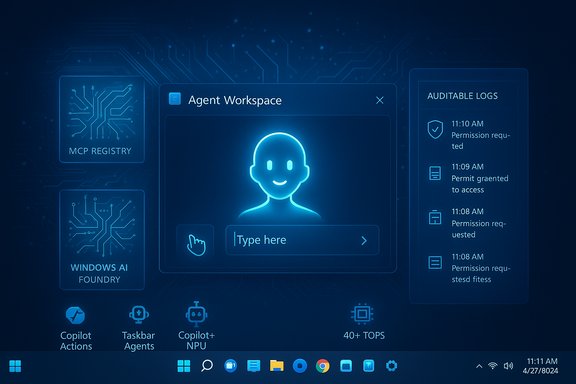Open the volume speaker tray icon
Image resolution: width=576 pixels, height=384 pixels.
coord(508,366)
